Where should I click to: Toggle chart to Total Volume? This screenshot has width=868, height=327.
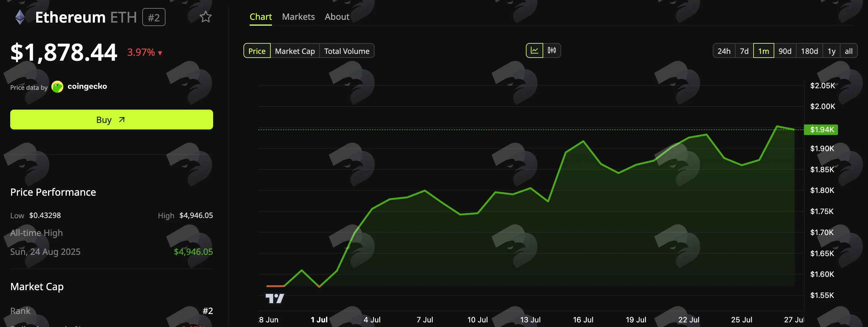(347, 51)
